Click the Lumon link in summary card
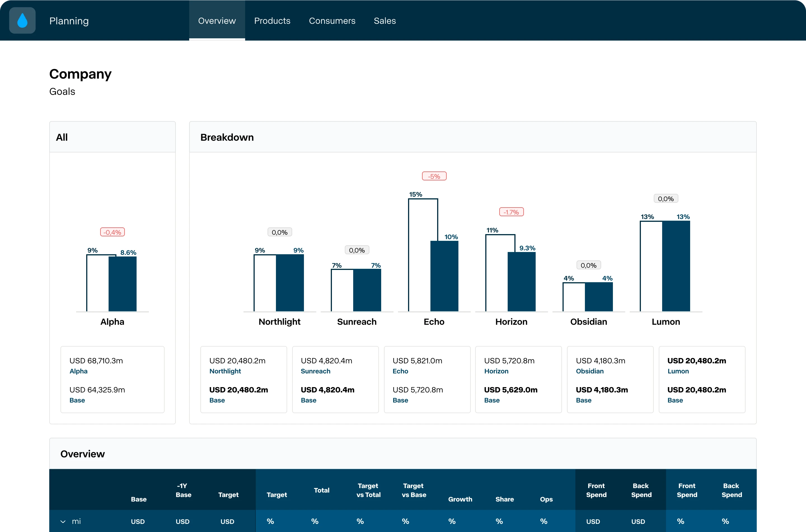This screenshot has height=532, width=806. click(678, 371)
